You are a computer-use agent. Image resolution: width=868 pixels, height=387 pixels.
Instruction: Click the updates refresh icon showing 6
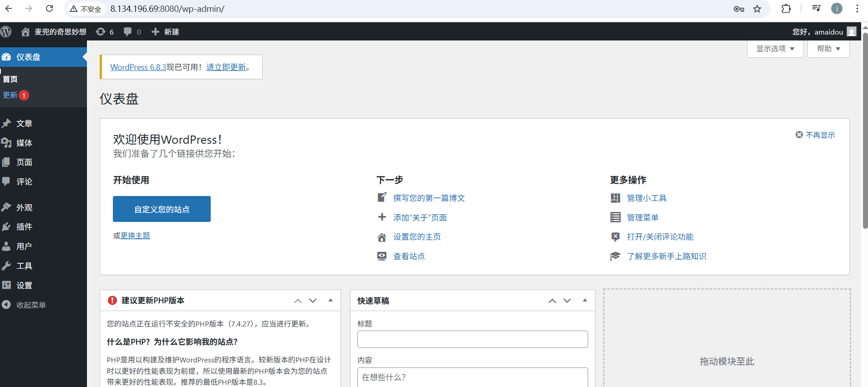(101, 32)
